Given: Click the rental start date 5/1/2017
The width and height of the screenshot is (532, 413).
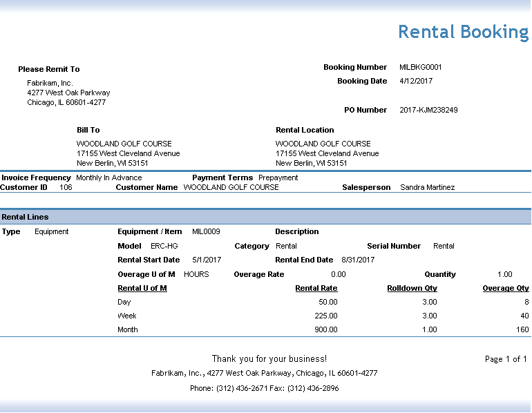Looking at the screenshot, I should 207,260.
